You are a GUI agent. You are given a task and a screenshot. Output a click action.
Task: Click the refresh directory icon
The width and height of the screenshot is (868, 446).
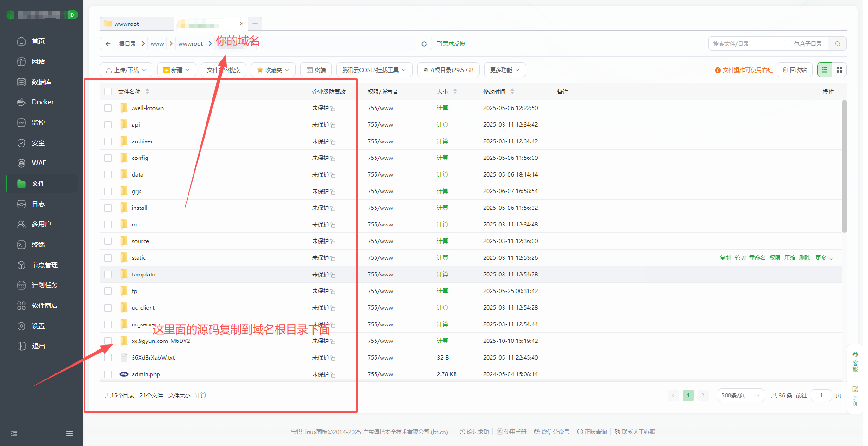[x=424, y=44]
